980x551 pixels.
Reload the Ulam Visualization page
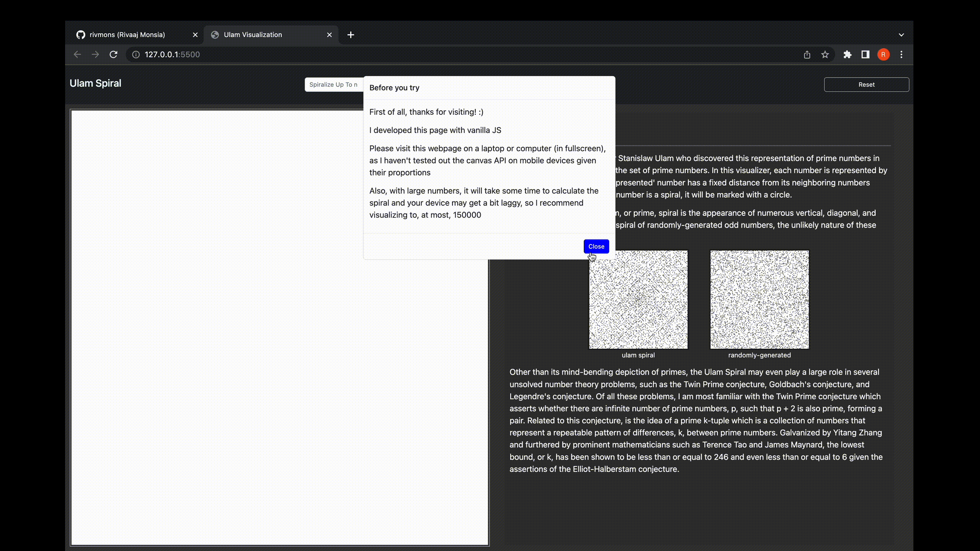point(114,54)
